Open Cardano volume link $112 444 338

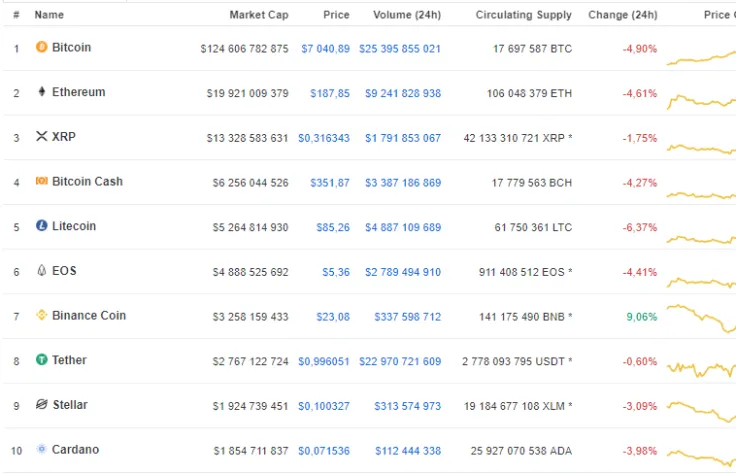408,451
